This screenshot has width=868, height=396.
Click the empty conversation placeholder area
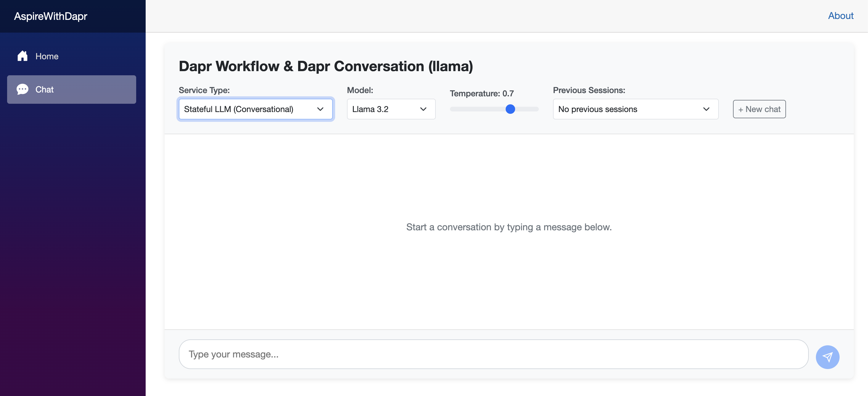pyautogui.click(x=509, y=227)
